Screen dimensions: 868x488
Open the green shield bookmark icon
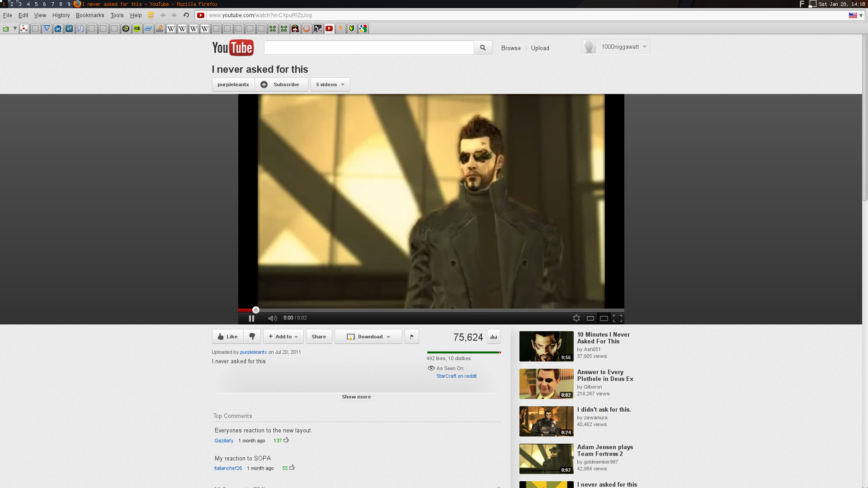[x=352, y=28]
